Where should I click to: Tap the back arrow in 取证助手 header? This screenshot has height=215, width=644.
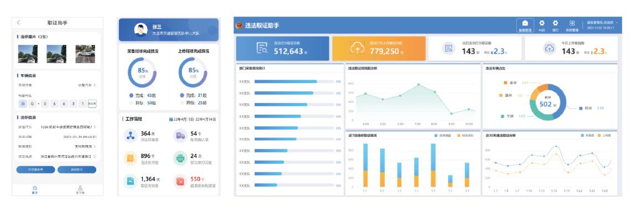pos(18,23)
